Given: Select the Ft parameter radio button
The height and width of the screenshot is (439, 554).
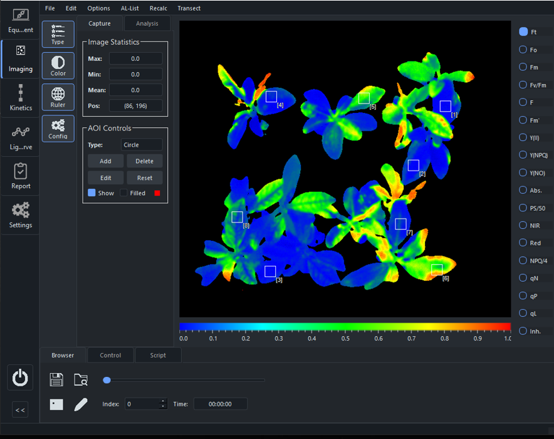Looking at the screenshot, I should 523,32.
